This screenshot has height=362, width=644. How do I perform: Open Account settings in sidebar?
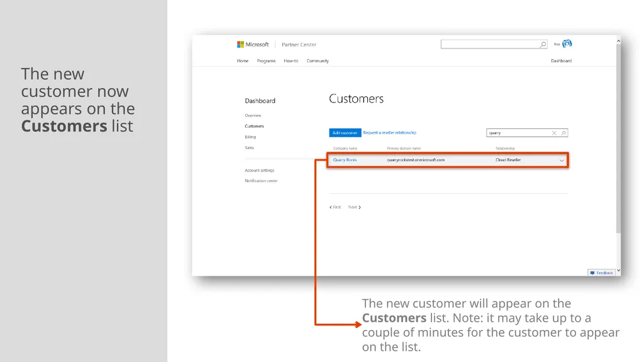click(x=260, y=171)
